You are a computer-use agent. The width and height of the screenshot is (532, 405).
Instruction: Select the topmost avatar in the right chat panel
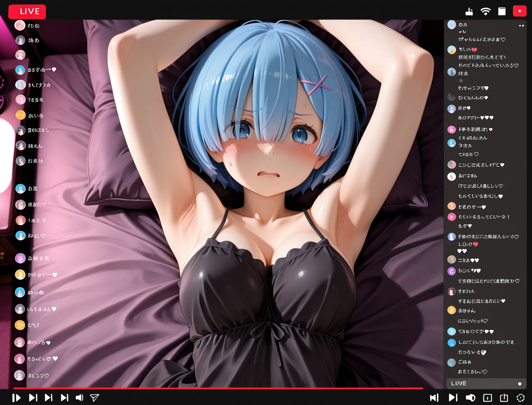click(x=452, y=25)
